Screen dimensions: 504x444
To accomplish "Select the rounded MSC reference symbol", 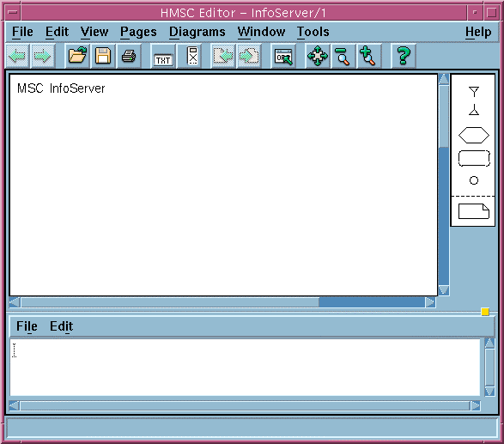I will (474, 159).
